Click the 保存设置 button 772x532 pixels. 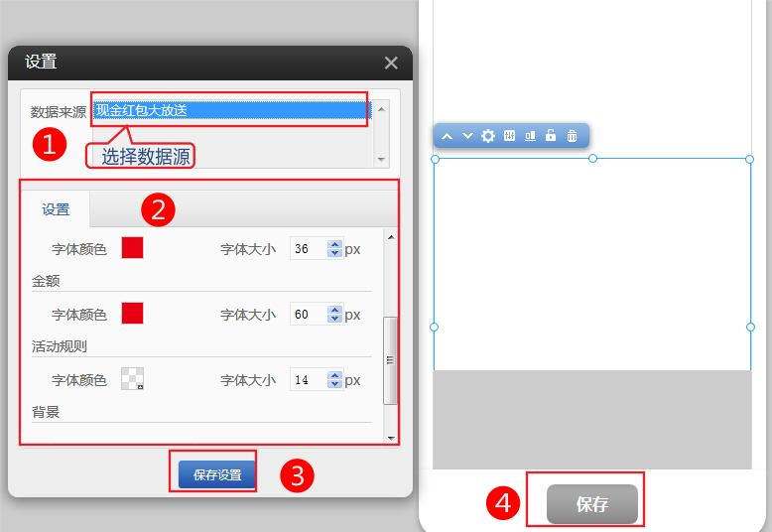point(217,475)
